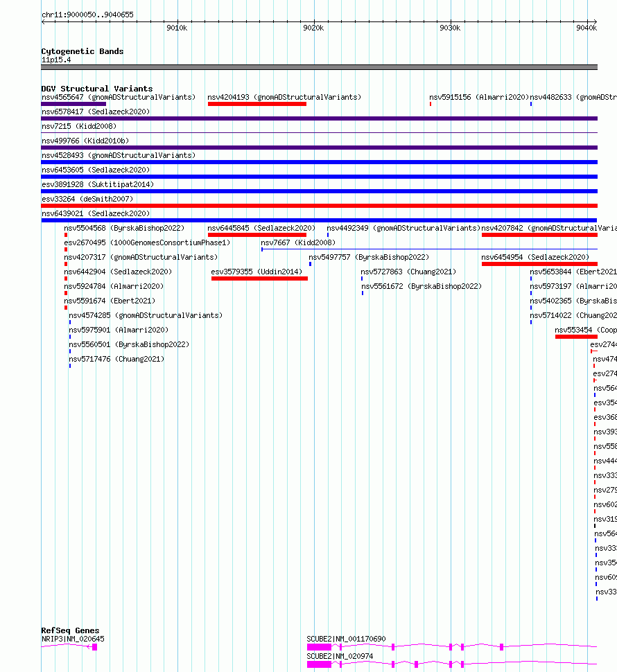Click the red bar under nsv553454
Screen dimensions: 617x672
click(x=576, y=337)
